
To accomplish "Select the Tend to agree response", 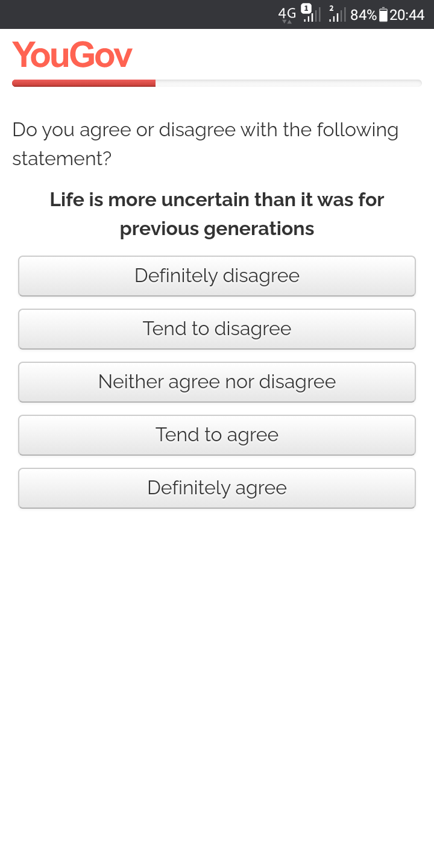I will tap(217, 435).
